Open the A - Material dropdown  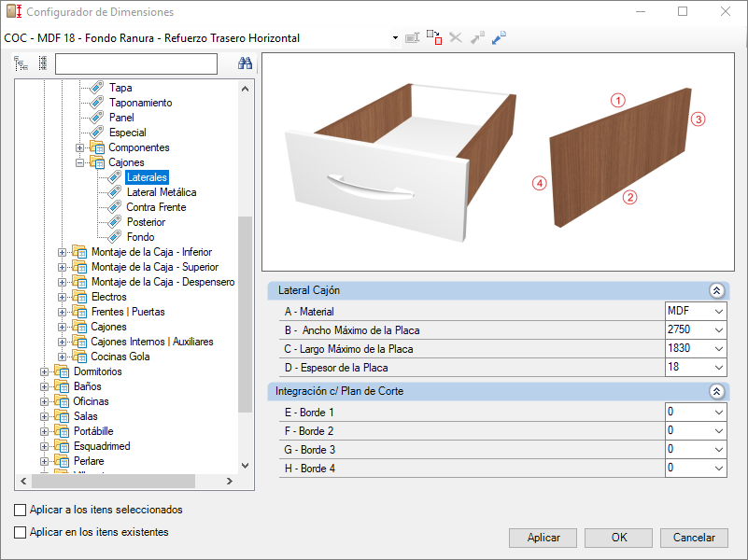[696, 311]
